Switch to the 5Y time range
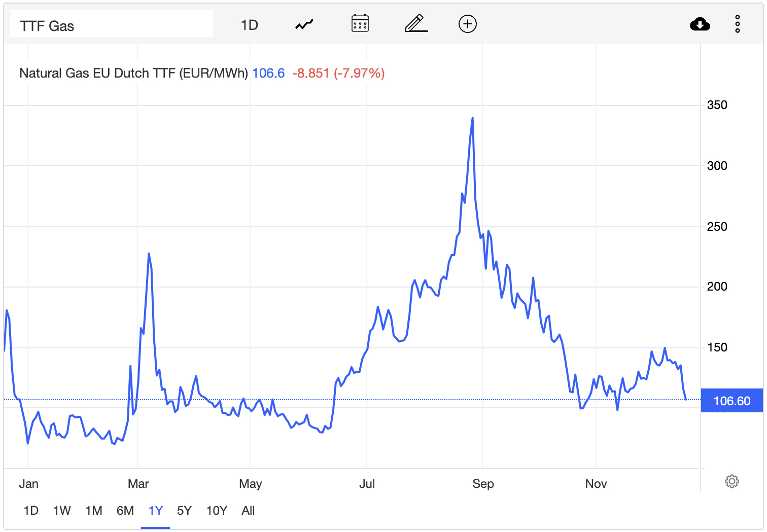 tap(185, 511)
